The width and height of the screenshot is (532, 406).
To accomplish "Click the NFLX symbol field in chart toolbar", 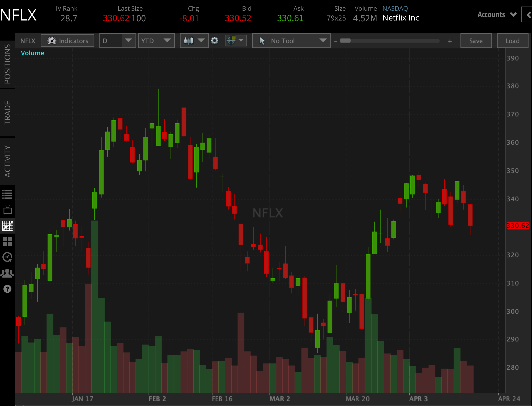I will [x=28, y=41].
